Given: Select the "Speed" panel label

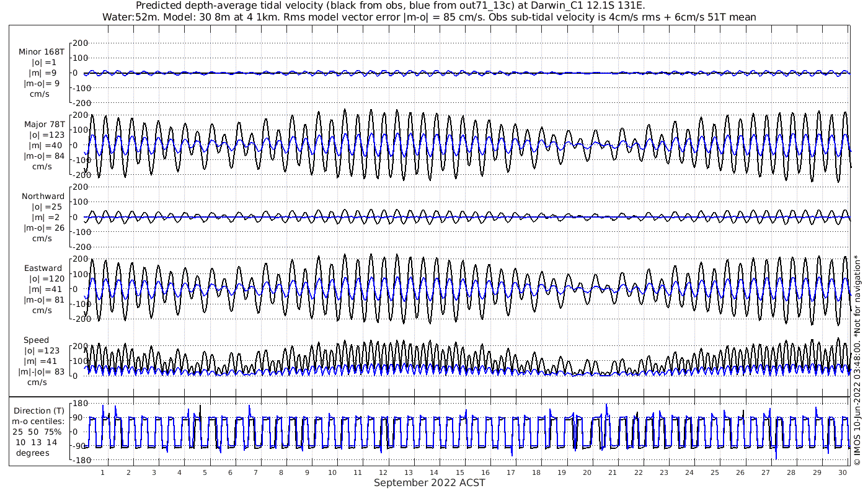Looking at the screenshot, I should coord(36,340).
